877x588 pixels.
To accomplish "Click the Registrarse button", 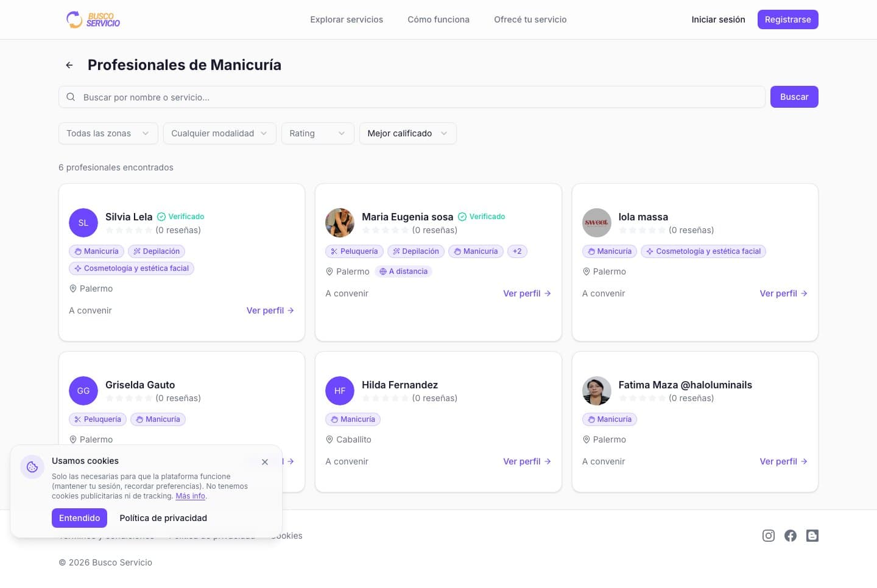I will click(x=788, y=19).
